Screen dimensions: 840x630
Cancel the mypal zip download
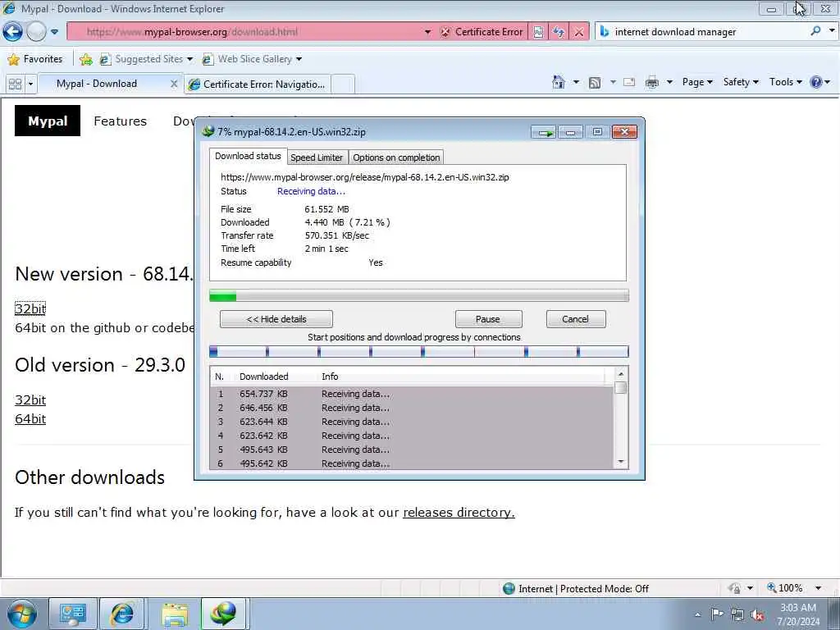[576, 319]
